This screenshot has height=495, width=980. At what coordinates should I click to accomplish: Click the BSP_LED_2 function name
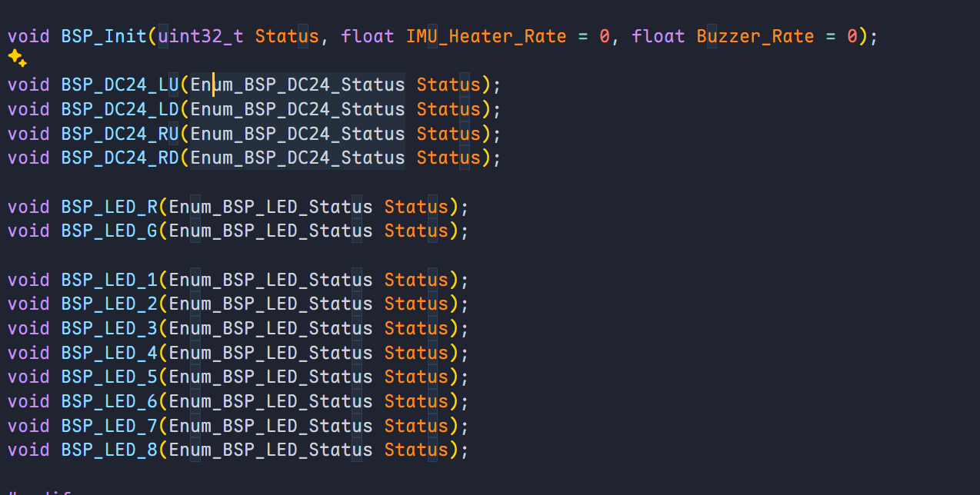point(109,304)
